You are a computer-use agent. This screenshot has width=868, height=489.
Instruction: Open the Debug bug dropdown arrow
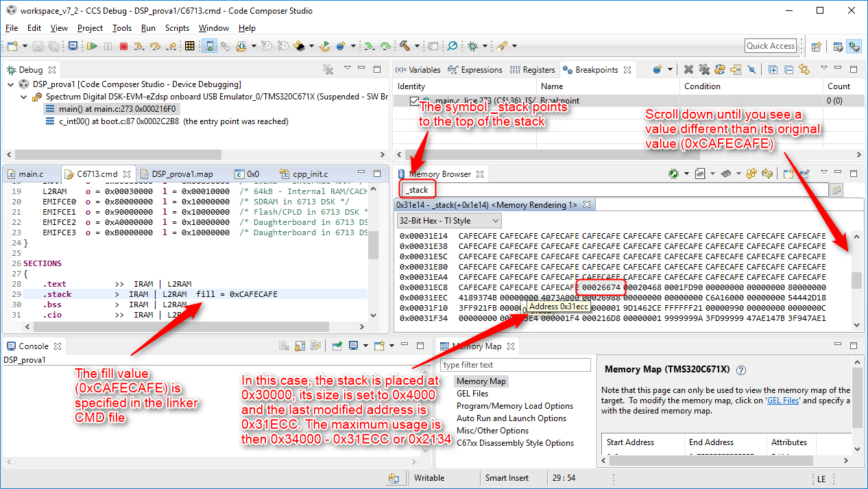(x=484, y=46)
